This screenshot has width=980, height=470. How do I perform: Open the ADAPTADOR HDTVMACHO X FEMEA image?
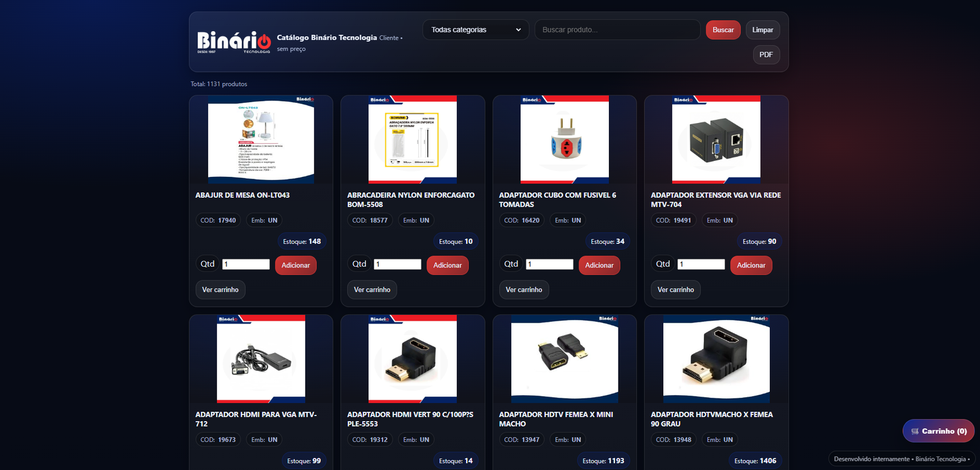(x=717, y=359)
